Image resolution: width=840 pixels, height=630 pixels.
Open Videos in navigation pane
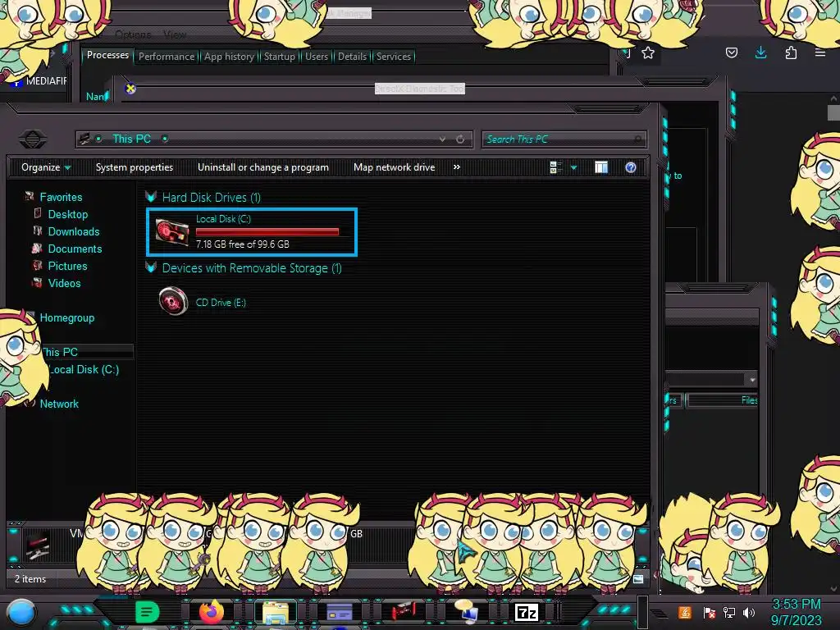(x=64, y=283)
